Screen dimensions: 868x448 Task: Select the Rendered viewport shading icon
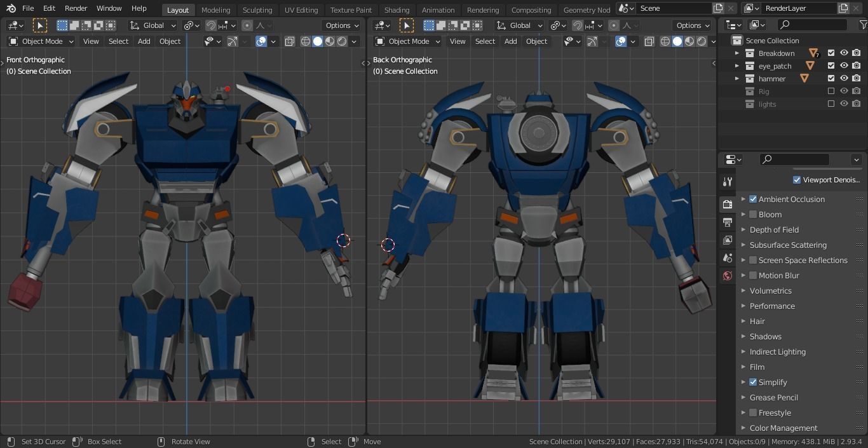click(341, 41)
